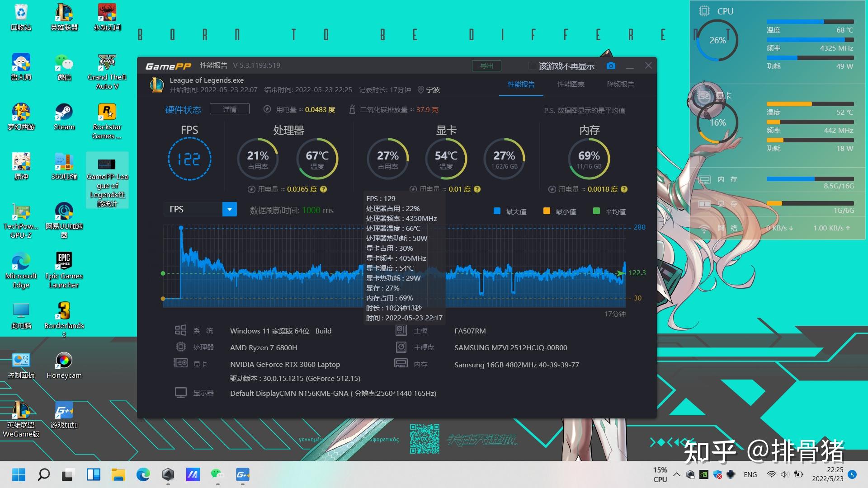This screenshot has width=868, height=488.
Task: Open the Steam desktop shortcut
Action: [x=64, y=117]
